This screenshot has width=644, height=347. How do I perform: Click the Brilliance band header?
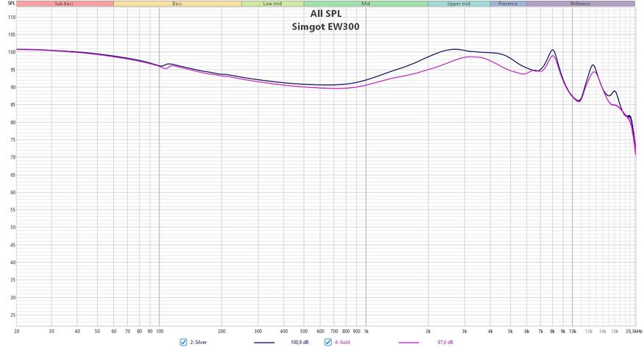[x=580, y=4]
